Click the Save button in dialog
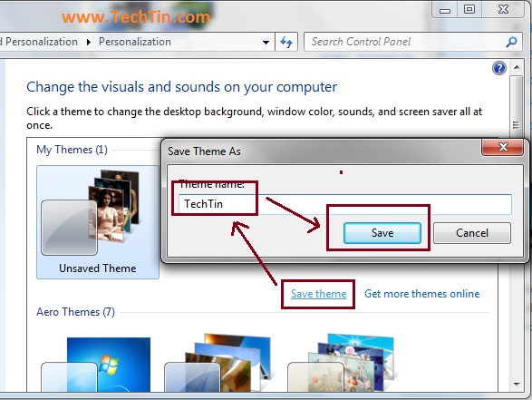532x400 pixels. tap(382, 233)
